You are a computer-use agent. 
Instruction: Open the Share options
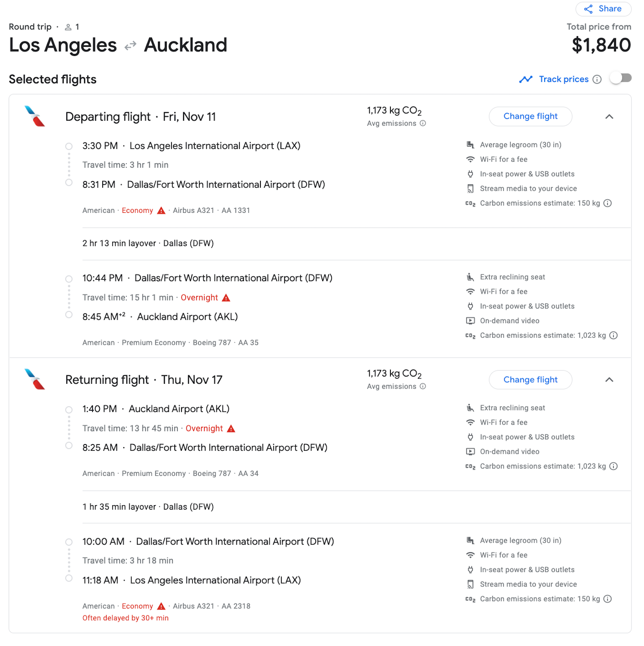click(x=603, y=8)
